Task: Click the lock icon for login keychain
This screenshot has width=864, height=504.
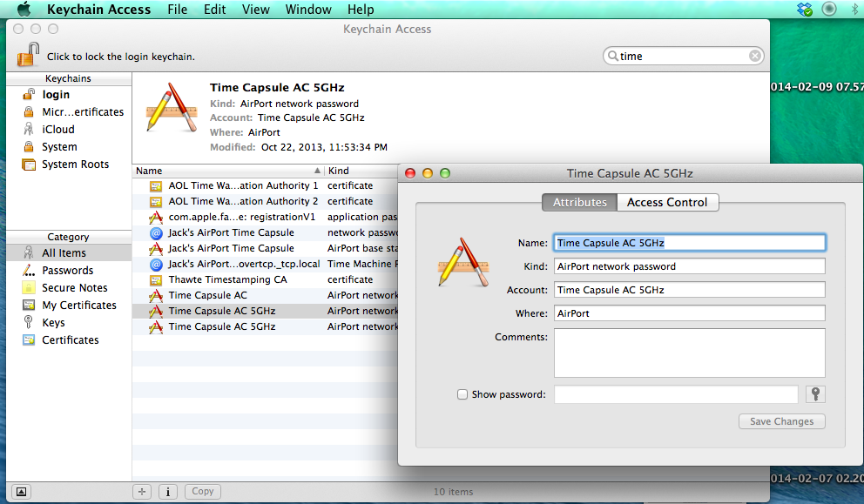Action: 28,55
